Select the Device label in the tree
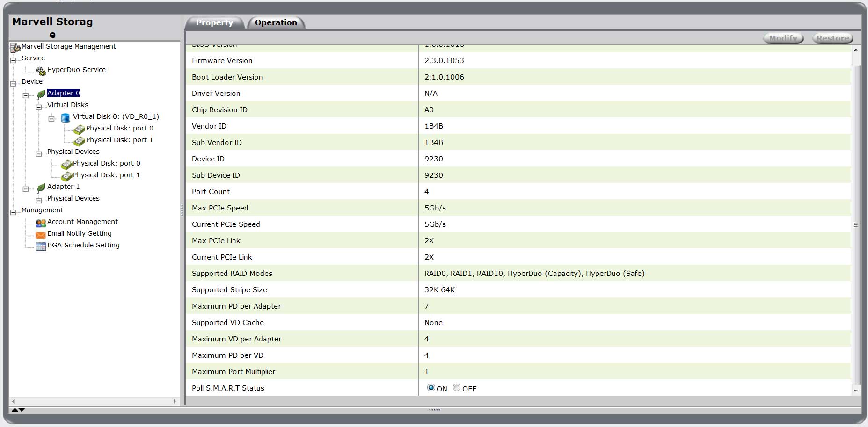 32,81
